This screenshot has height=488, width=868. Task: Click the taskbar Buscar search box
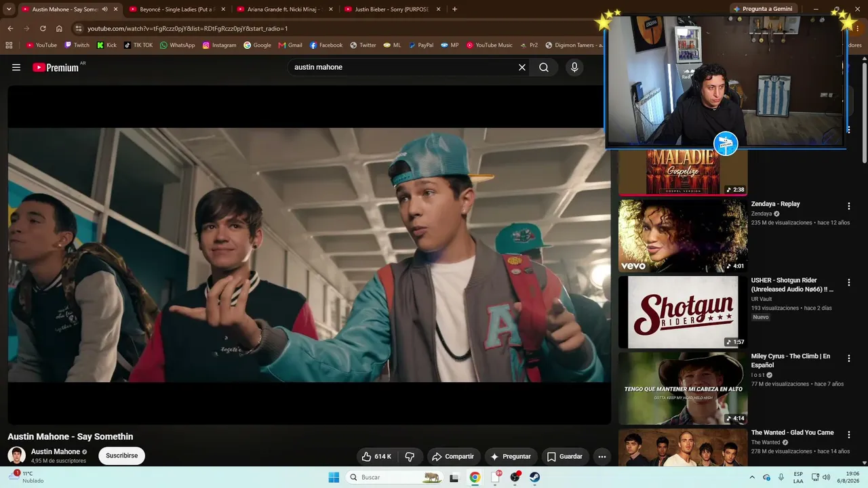click(x=395, y=477)
